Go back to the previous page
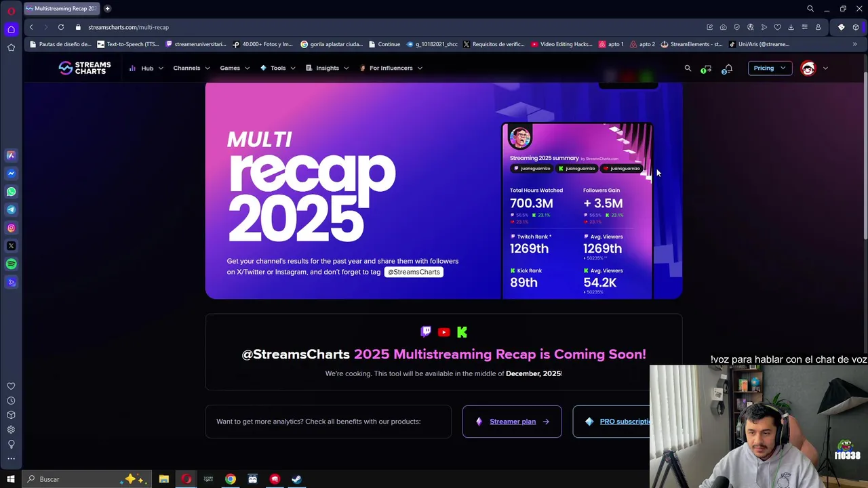The image size is (868, 488). pyautogui.click(x=31, y=27)
